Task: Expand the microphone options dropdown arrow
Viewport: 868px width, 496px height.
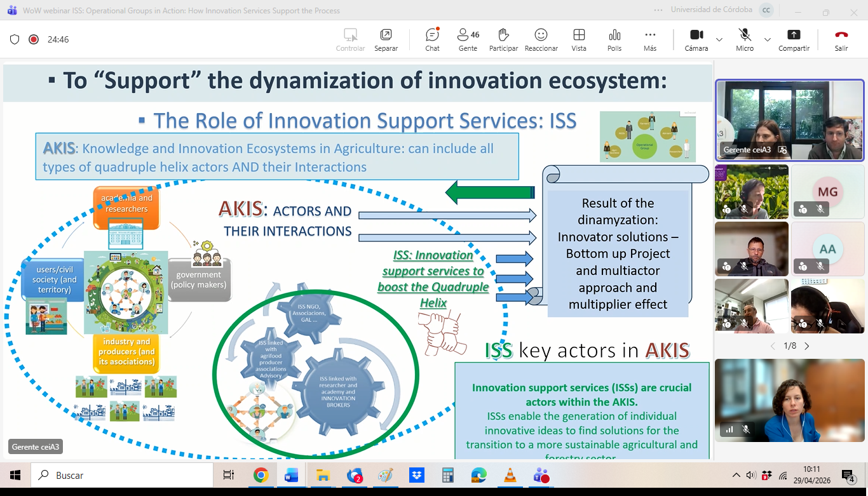Action: tap(768, 39)
